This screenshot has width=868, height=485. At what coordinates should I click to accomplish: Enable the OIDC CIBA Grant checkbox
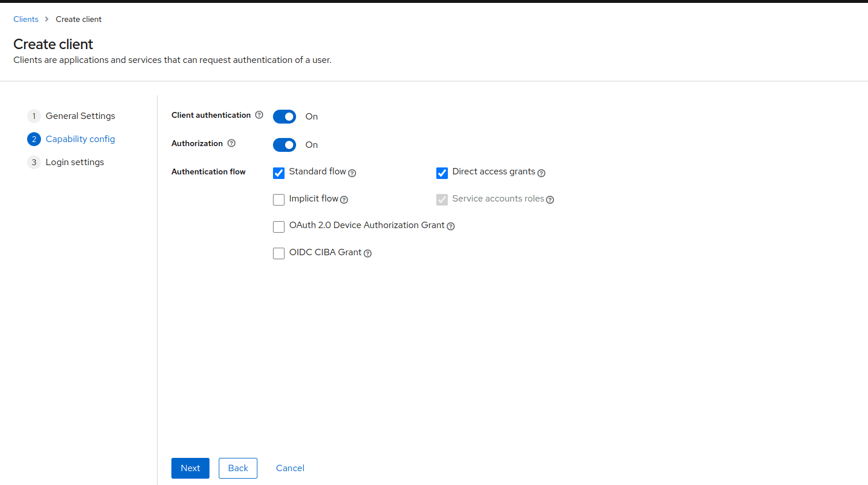(279, 253)
